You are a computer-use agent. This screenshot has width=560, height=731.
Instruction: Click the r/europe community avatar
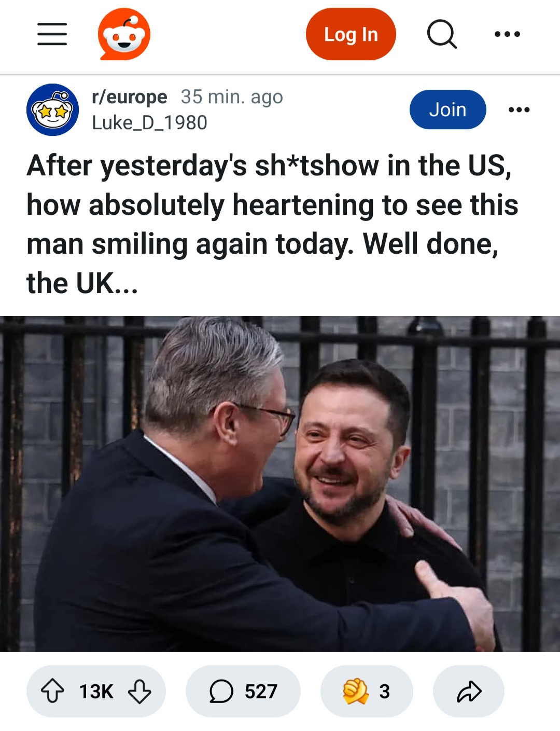tap(52, 109)
